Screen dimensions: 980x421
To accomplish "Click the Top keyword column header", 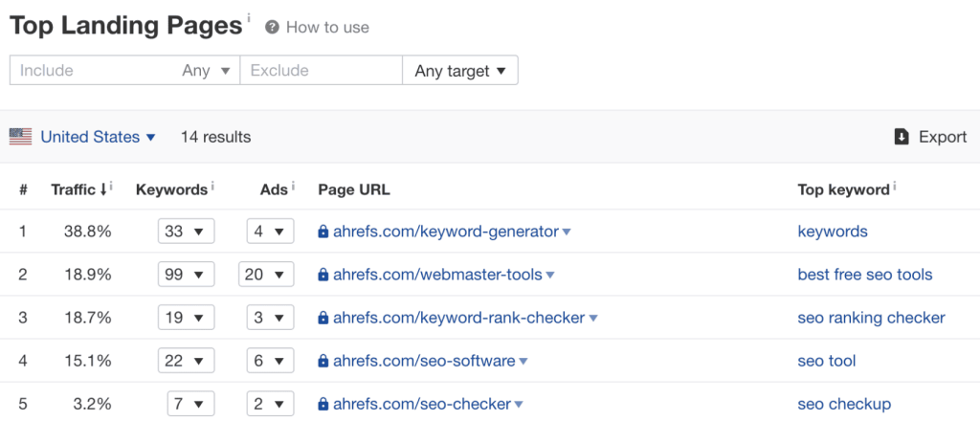I will pyautogui.click(x=843, y=189).
